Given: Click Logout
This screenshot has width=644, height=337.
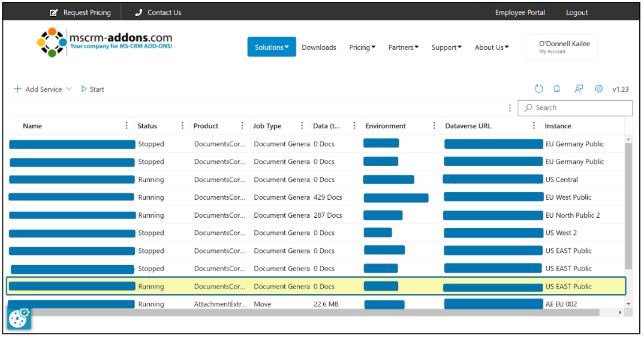Looking at the screenshot, I should click(577, 13).
